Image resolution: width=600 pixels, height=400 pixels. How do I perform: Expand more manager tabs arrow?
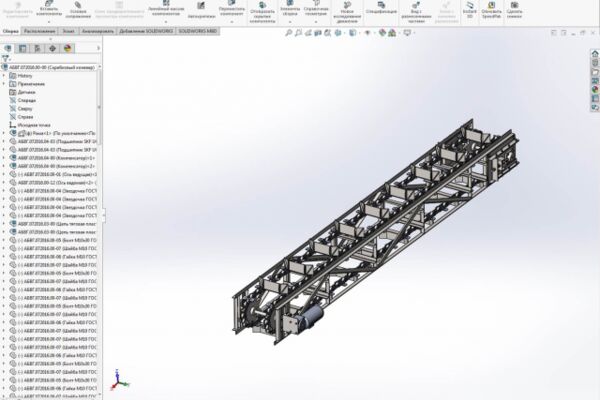point(98,48)
